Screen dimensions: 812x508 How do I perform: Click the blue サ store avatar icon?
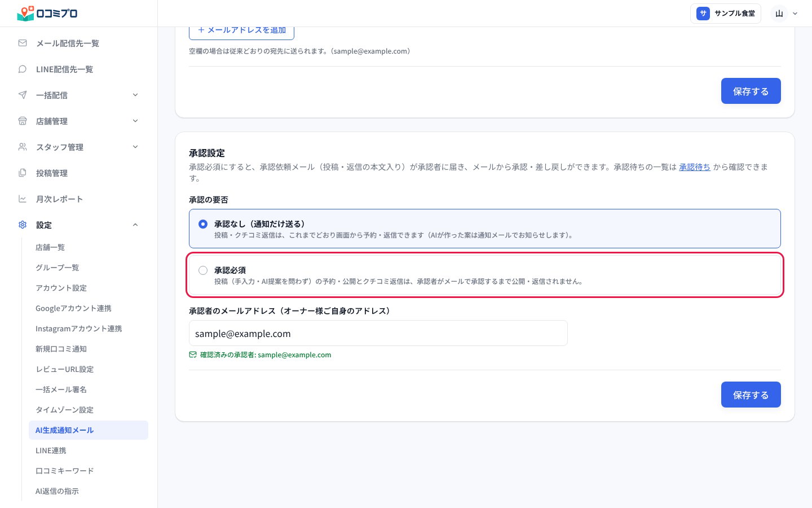[703, 14]
